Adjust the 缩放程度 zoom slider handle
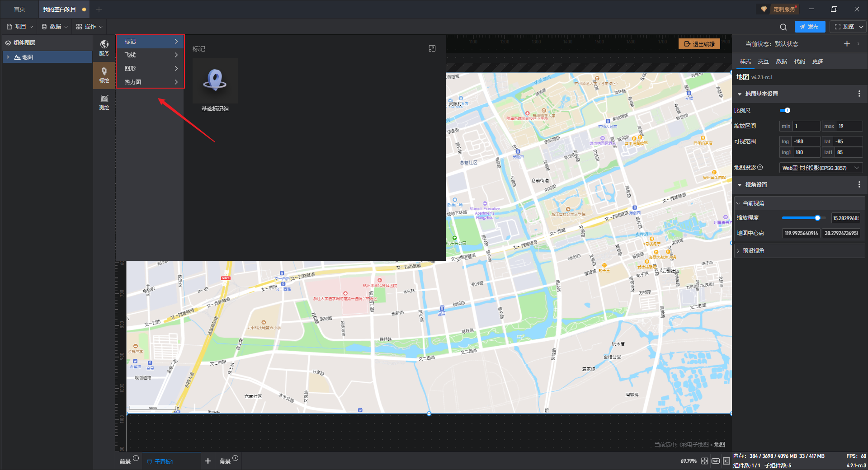868x470 pixels. [x=817, y=218]
